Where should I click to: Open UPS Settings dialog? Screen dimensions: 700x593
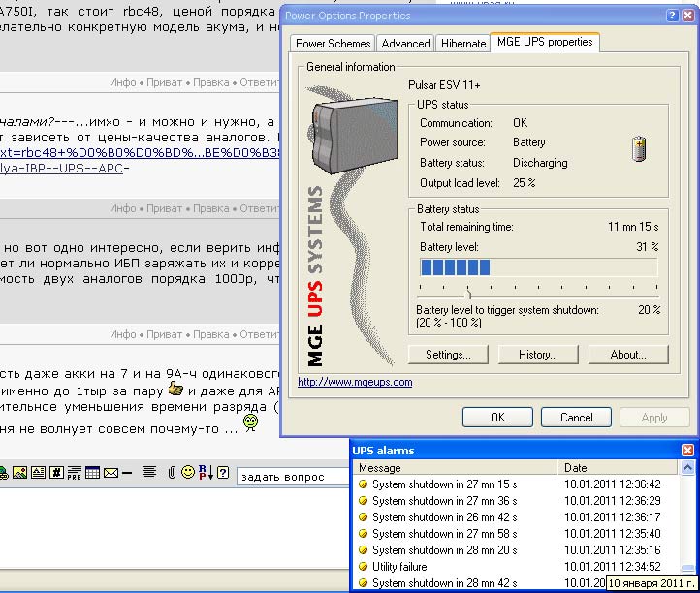447,355
